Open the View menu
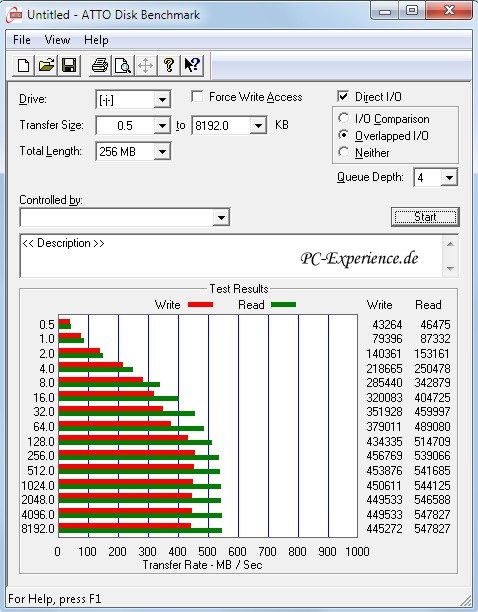This screenshot has height=612, width=478. [57, 40]
